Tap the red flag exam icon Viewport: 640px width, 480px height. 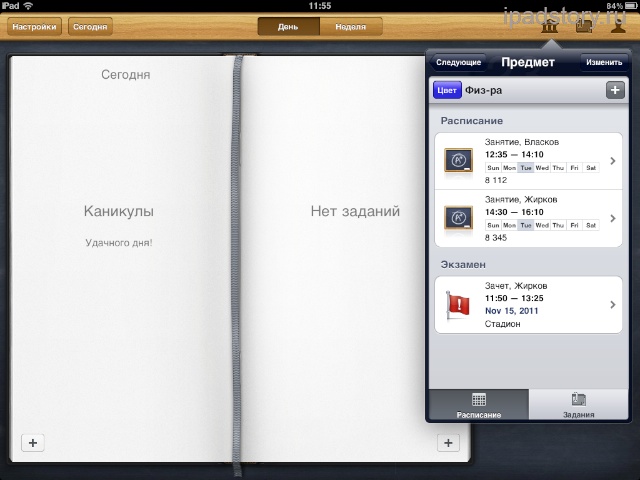(x=458, y=305)
